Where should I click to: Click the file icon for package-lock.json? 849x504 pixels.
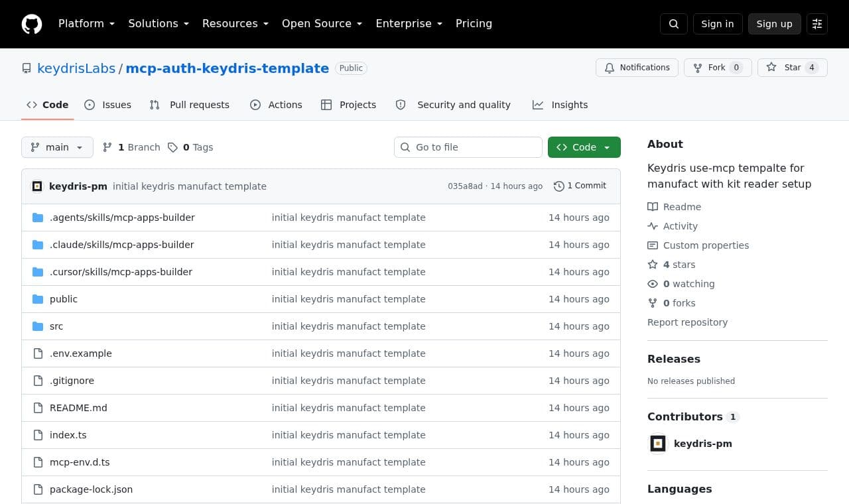pyautogui.click(x=38, y=489)
